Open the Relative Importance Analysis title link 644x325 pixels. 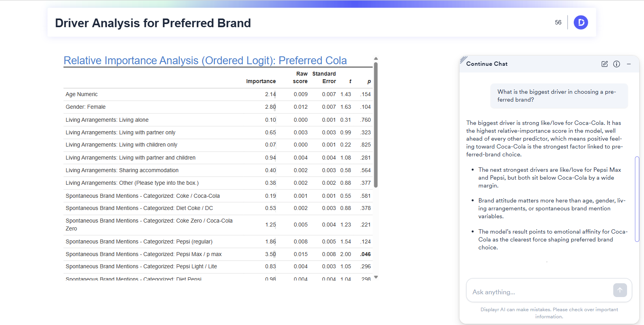coord(205,60)
